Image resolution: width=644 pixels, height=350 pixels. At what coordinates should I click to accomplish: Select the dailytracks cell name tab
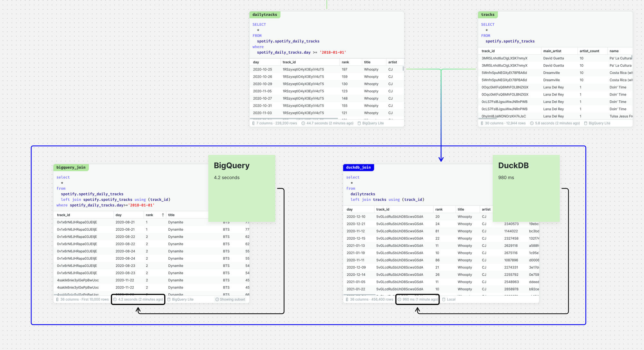pos(265,14)
